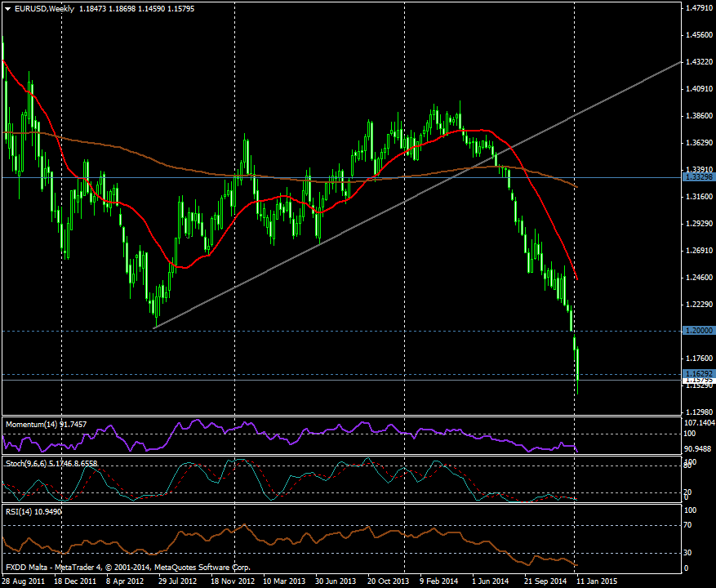Click the 11 Jan 2015 date label

tap(594, 581)
